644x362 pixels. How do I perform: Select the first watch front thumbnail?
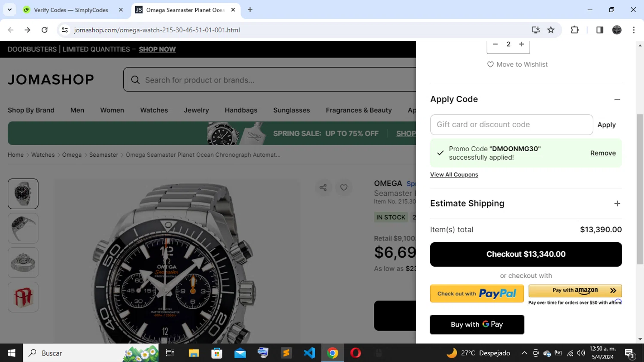[23, 194]
